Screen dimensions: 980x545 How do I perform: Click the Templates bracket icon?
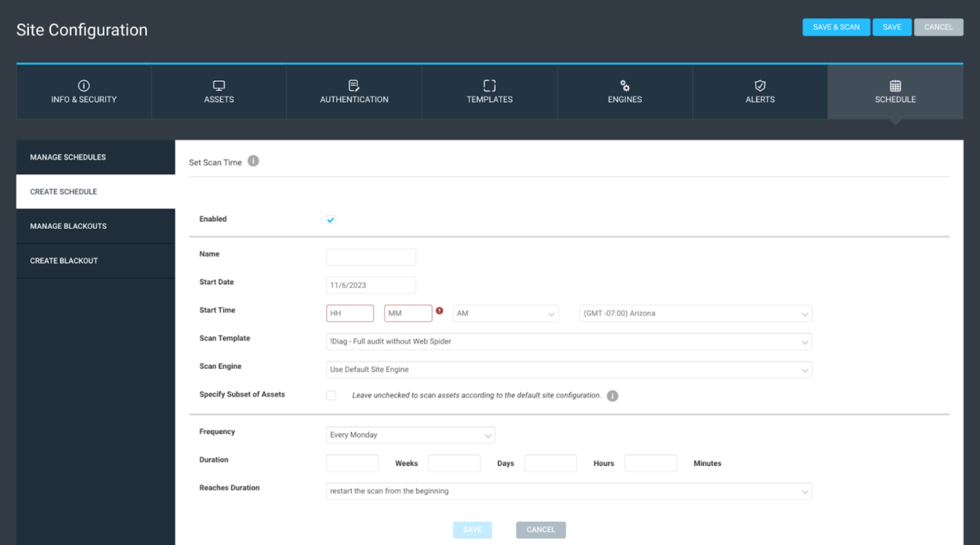click(489, 86)
